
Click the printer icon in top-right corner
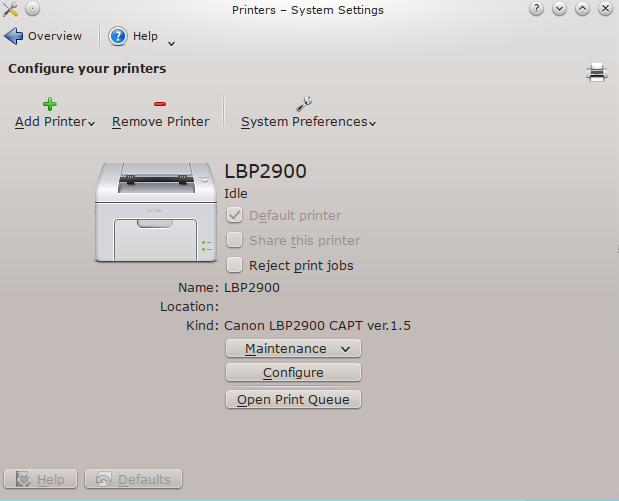coord(597,71)
